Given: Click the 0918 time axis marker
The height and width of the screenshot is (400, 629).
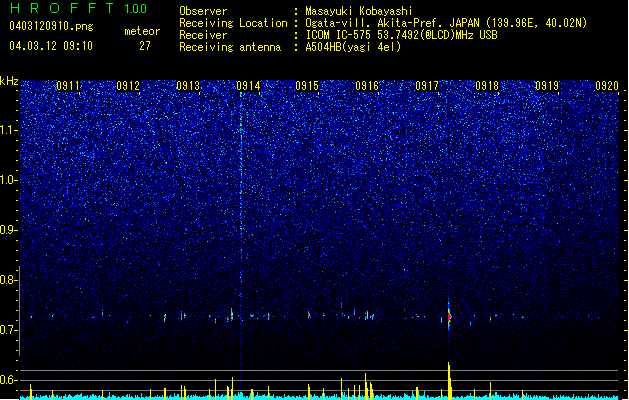Looking at the screenshot, I should click(487, 86).
